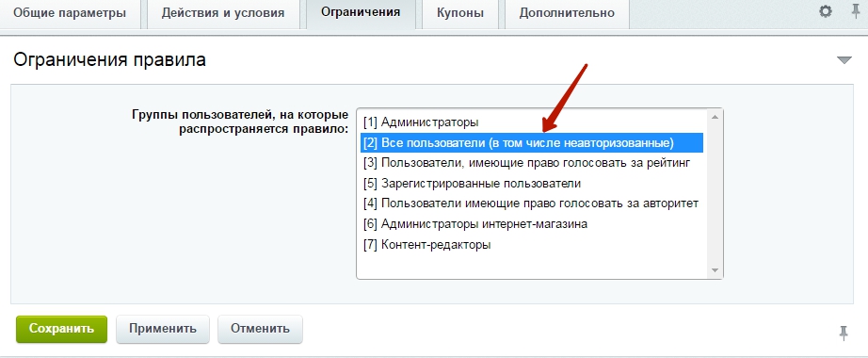Open the Действия и условия tab

223,13
